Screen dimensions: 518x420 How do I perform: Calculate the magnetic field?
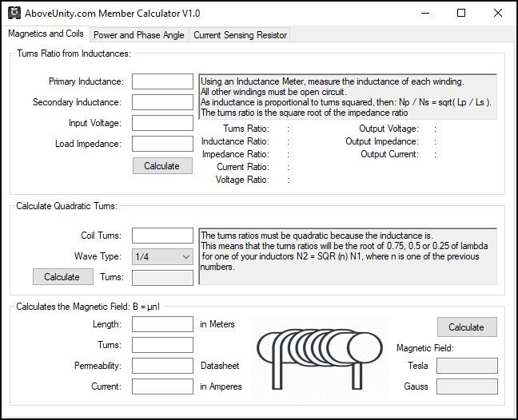(x=467, y=327)
